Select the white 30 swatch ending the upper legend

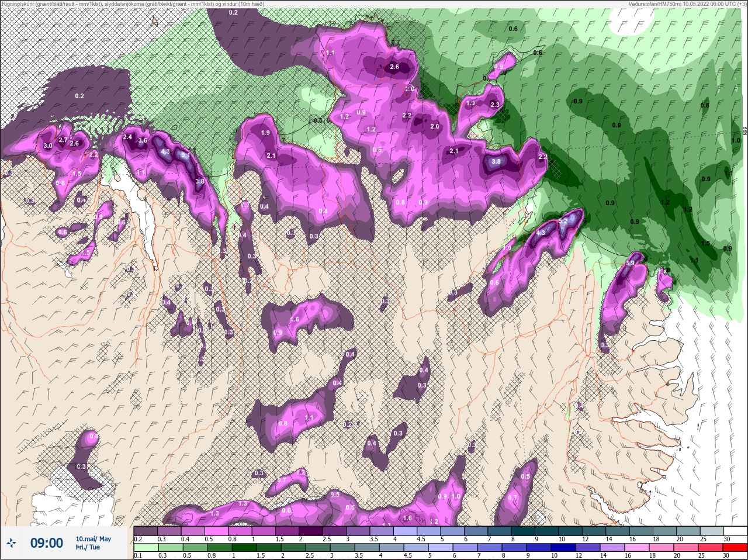click(735, 531)
